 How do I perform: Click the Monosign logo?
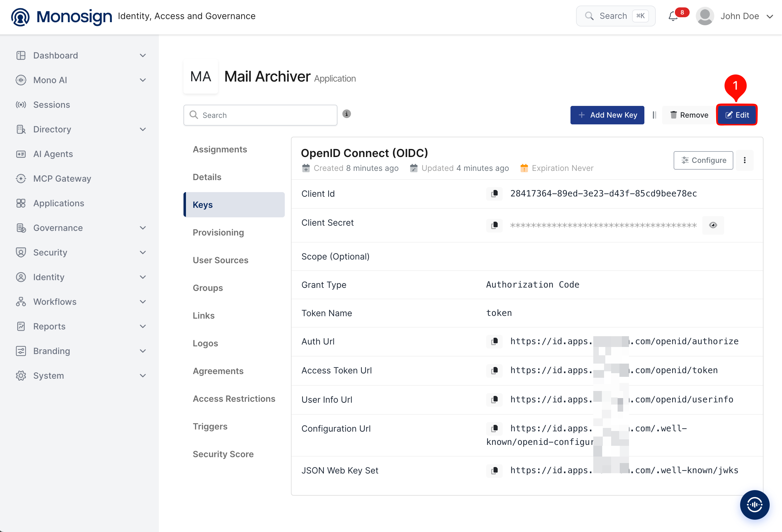click(62, 17)
